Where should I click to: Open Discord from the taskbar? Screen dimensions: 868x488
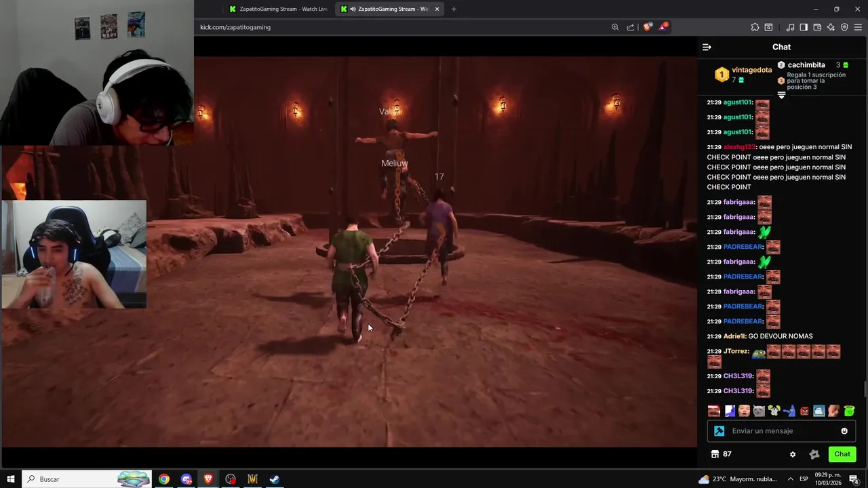point(186,479)
